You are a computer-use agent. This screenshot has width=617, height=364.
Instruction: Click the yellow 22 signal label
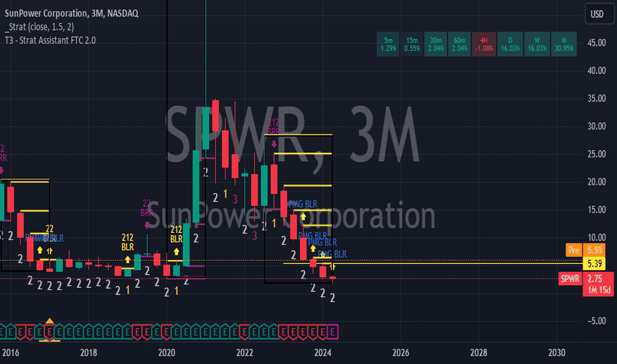pyautogui.click(x=49, y=228)
